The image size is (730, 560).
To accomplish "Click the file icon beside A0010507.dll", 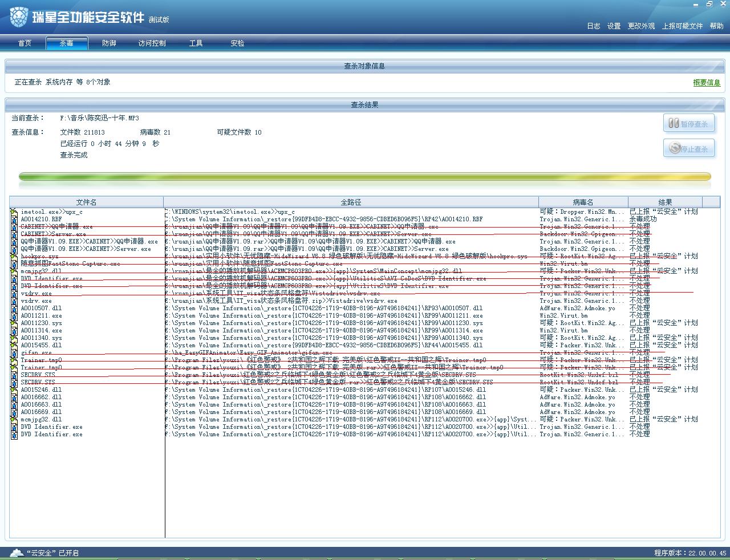I will [14, 309].
